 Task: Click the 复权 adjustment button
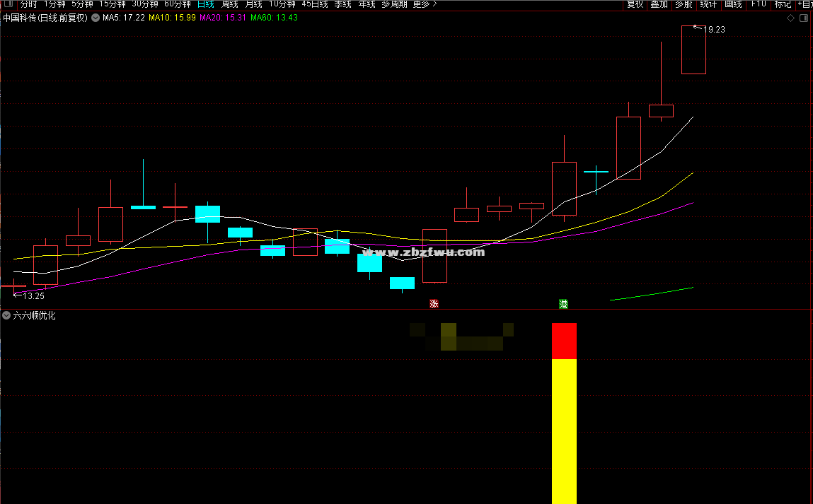click(x=635, y=4)
